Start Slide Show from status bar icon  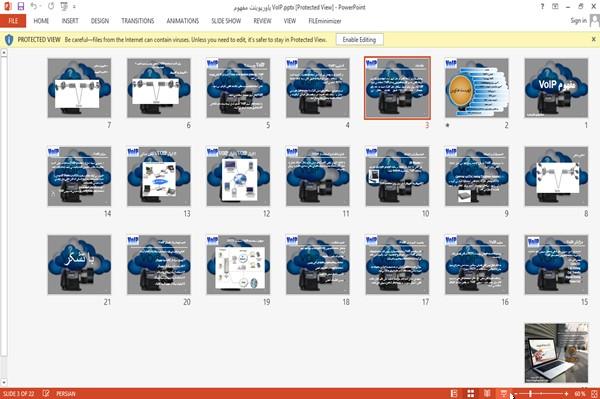click(x=504, y=393)
